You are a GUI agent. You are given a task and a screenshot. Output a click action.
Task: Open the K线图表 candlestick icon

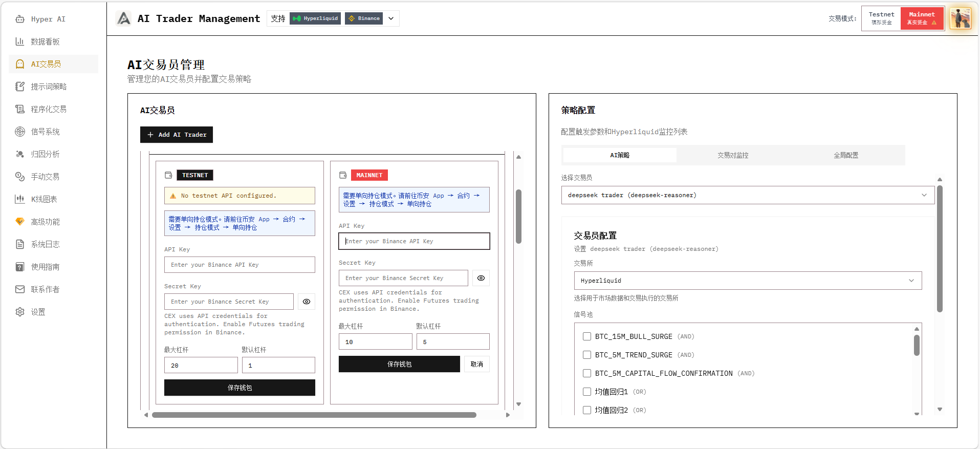(20, 199)
